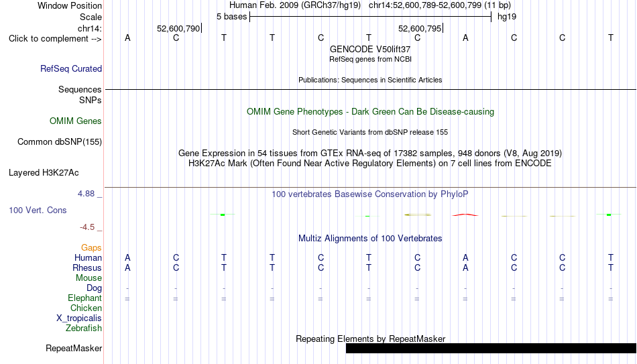Open the OMIM Gene Phenotypes track title
Screen dimensions: 637x364
(370, 112)
